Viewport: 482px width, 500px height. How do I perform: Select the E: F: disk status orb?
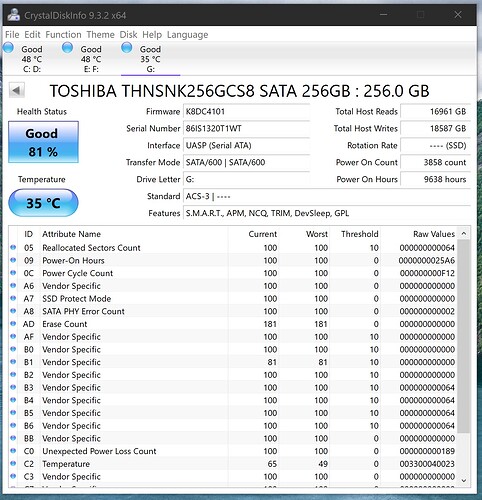coord(68,48)
